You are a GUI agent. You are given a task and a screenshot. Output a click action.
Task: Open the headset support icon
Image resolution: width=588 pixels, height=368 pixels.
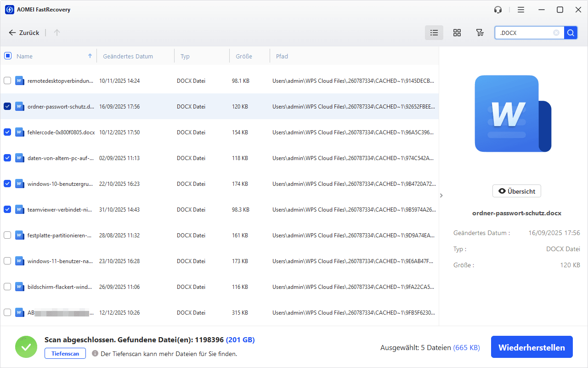[498, 10]
